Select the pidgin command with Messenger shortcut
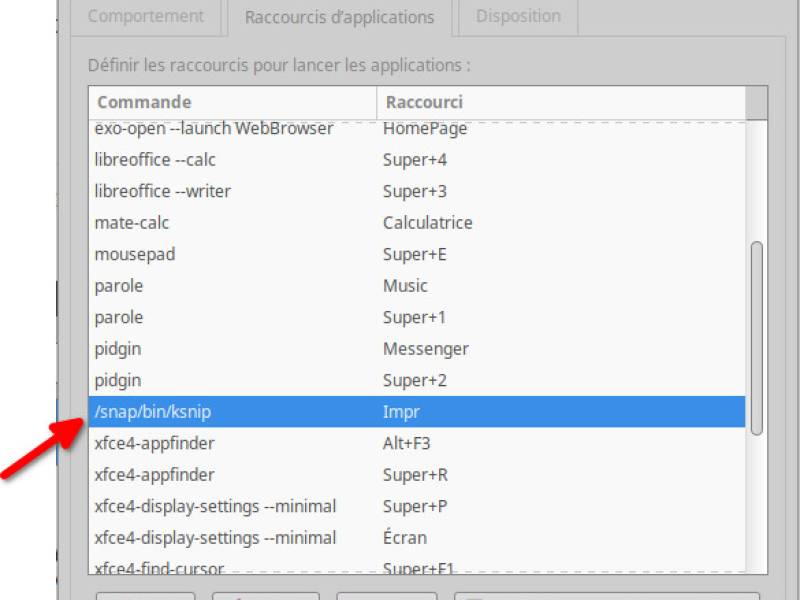The height and width of the screenshot is (600, 800). point(117,349)
